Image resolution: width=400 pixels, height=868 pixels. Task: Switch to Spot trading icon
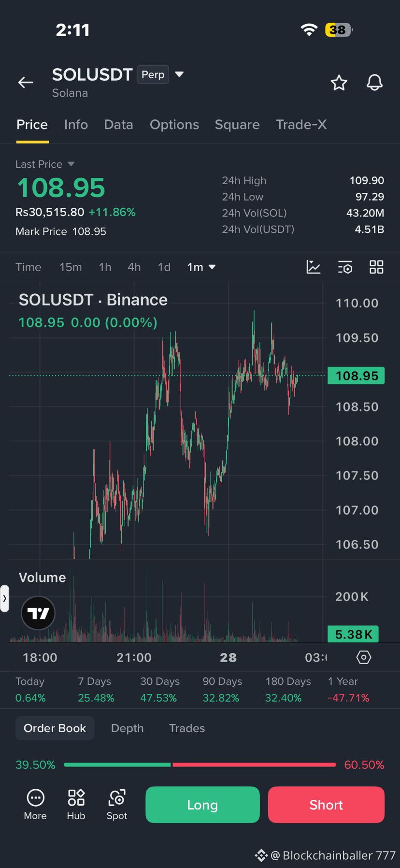coord(117,805)
